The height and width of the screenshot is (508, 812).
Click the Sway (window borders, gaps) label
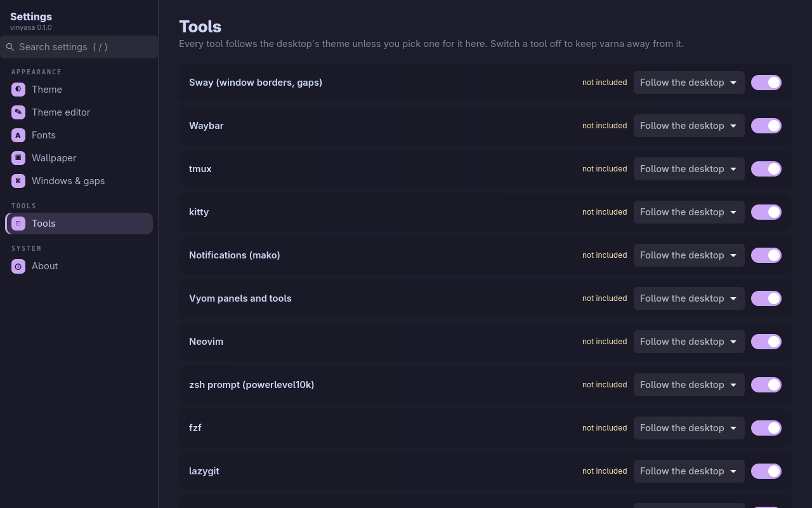coord(256,83)
